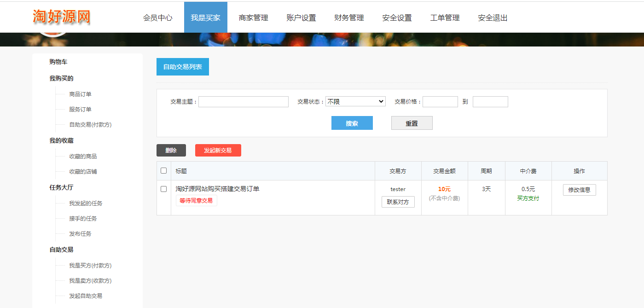Click the 淘好源网 site logo
The image size is (644, 308).
(x=62, y=17)
